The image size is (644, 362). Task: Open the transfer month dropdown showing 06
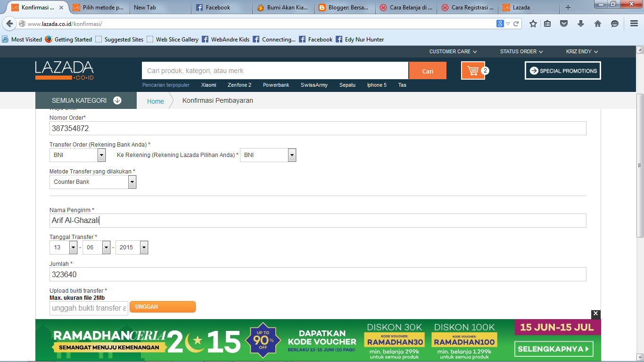click(96, 247)
